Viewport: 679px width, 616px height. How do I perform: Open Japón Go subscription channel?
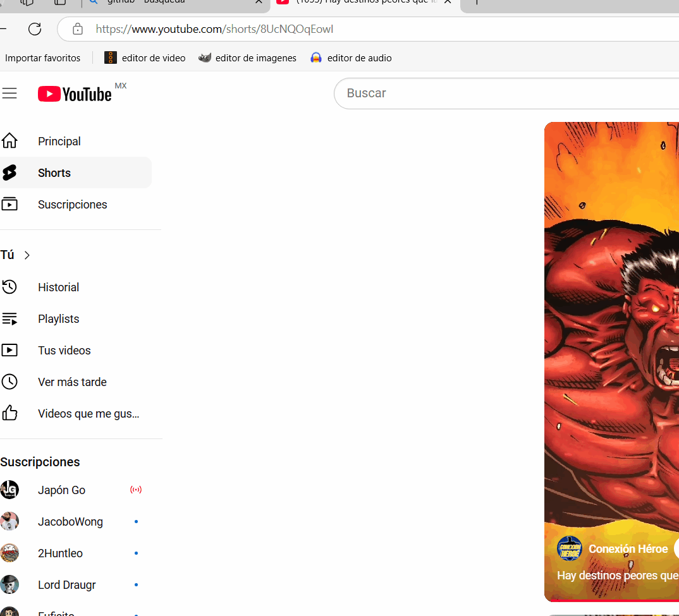click(x=76, y=490)
